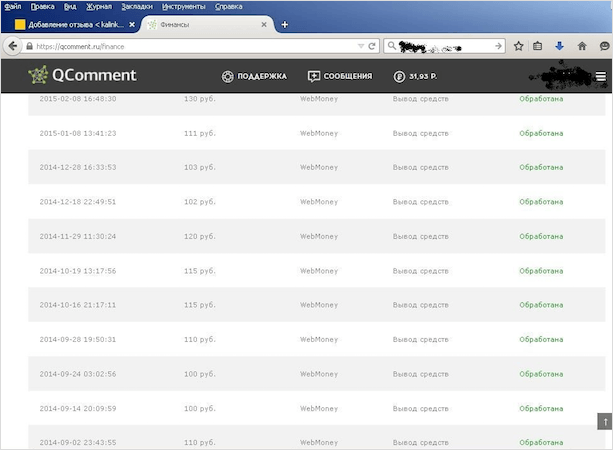Open the downloads arrow icon
The image size is (613, 450).
(560, 45)
